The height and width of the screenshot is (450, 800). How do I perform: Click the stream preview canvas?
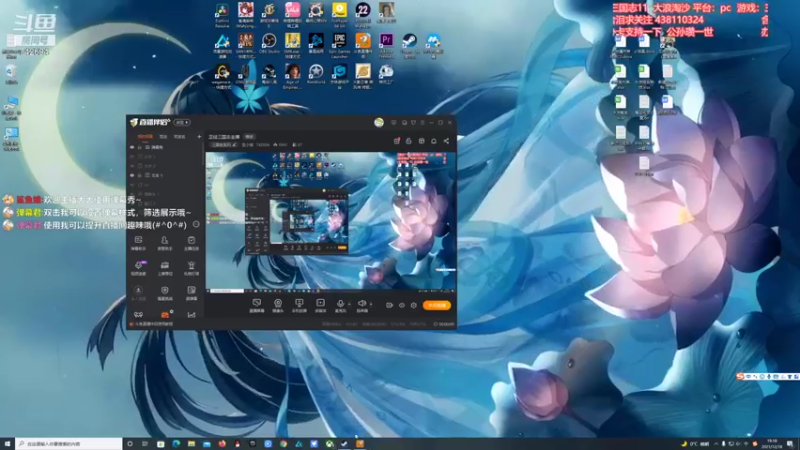(x=331, y=222)
